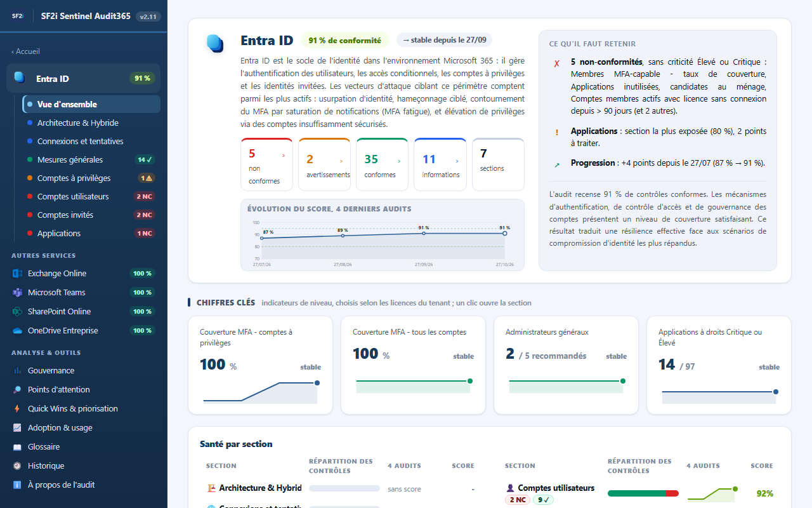Click the Entra ID icon in sidebar

pyautogui.click(x=20, y=77)
